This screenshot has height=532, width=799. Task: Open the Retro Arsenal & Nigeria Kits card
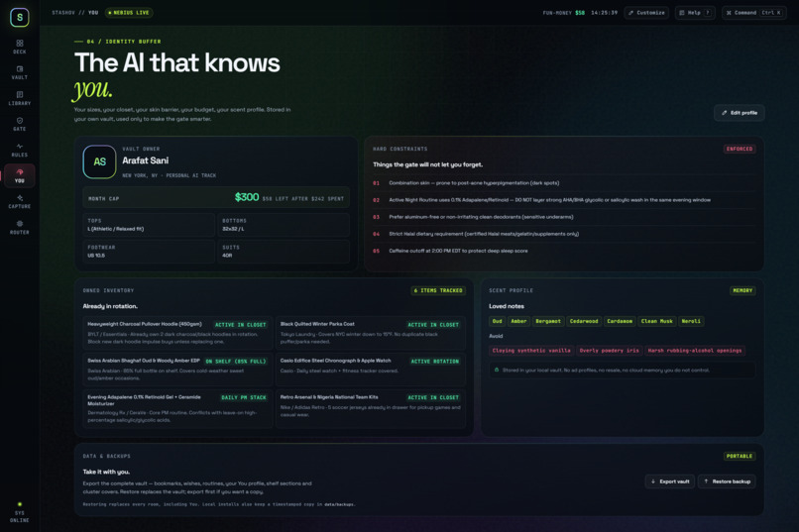[371, 409]
